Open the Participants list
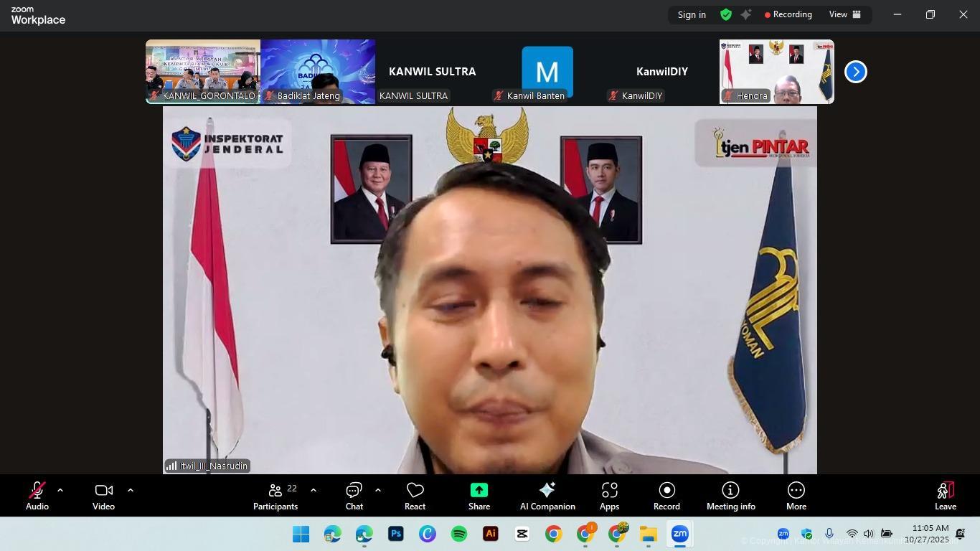Viewport: 980px width, 551px height. click(x=275, y=496)
